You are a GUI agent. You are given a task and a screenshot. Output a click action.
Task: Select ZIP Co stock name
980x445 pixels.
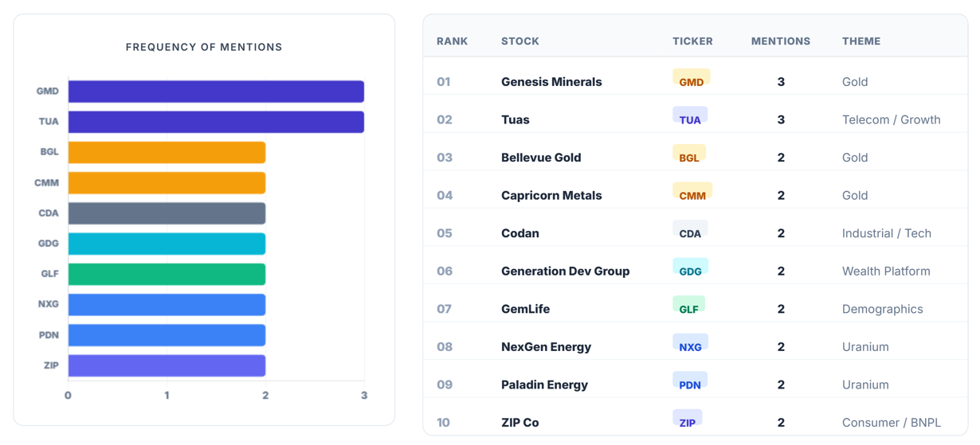520,423
